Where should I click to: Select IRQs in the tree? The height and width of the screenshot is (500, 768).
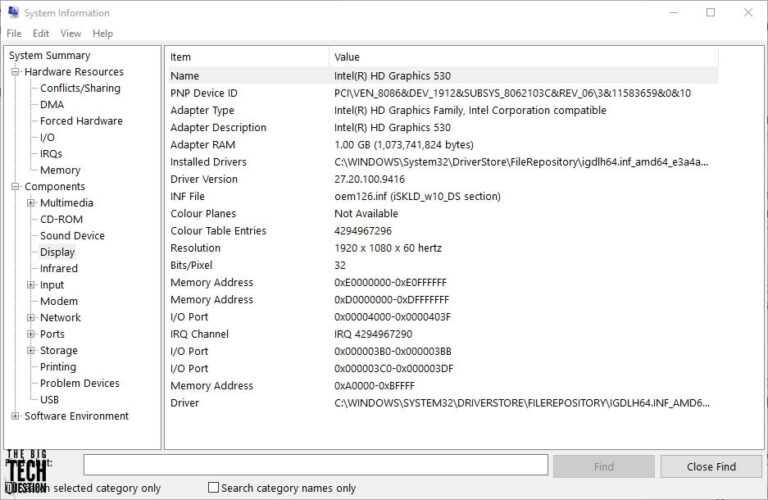coord(51,154)
